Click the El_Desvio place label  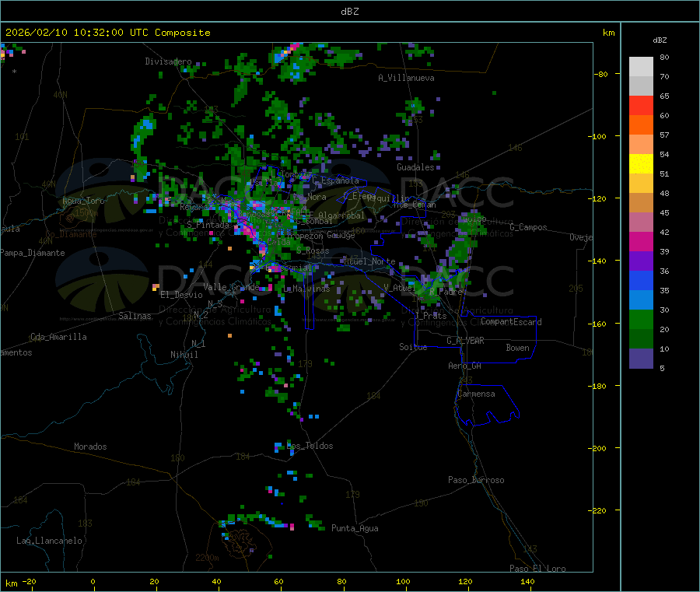point(181,295)
